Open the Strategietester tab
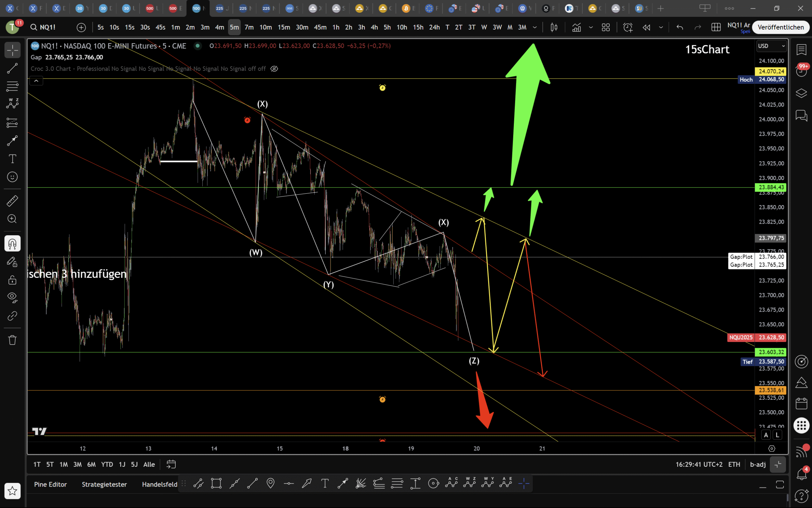The height and width of the screenshot is (508, 812). [104, 485]
